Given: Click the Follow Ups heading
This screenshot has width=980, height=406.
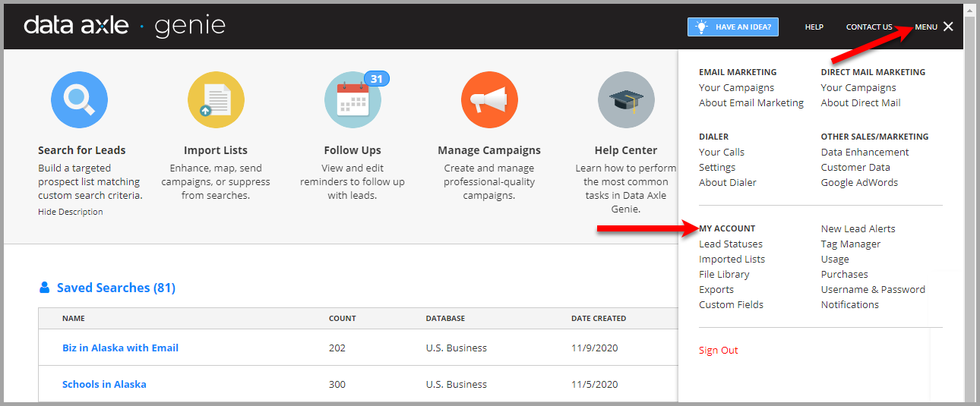Looking at the screenshot, I should [x=352, y=150].
